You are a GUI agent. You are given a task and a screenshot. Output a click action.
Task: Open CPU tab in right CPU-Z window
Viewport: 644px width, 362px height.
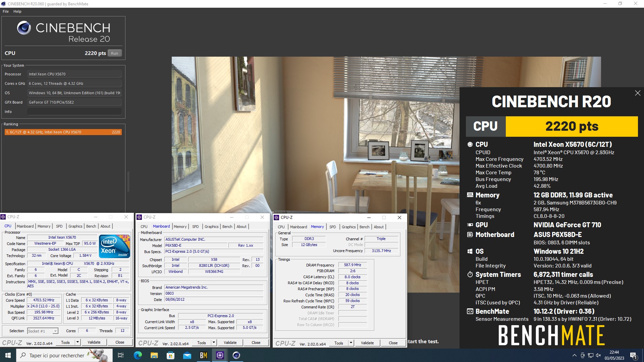point(281,227)
